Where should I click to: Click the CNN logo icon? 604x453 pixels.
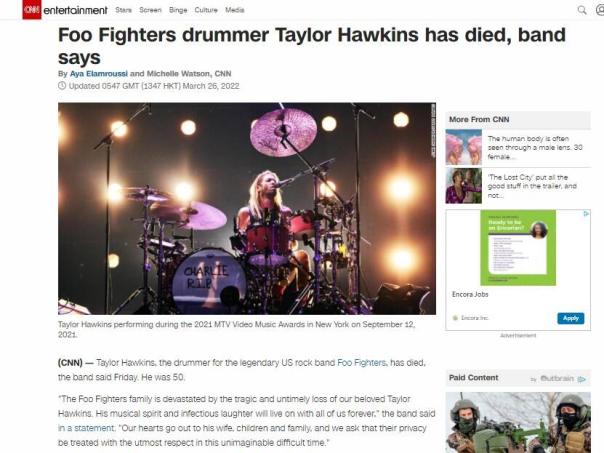pyautogui.click(x=32, y=10)
